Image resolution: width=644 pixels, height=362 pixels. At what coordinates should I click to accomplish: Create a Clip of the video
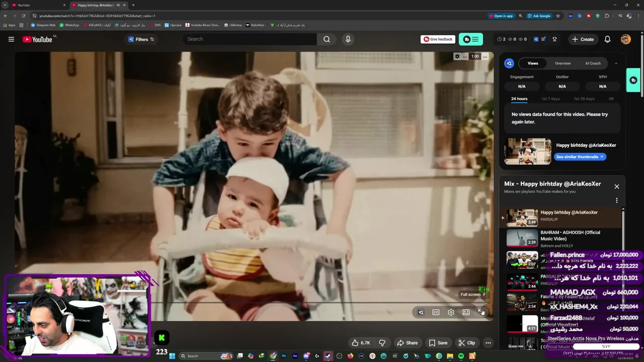pyautogui.click(x=466, y=343)
